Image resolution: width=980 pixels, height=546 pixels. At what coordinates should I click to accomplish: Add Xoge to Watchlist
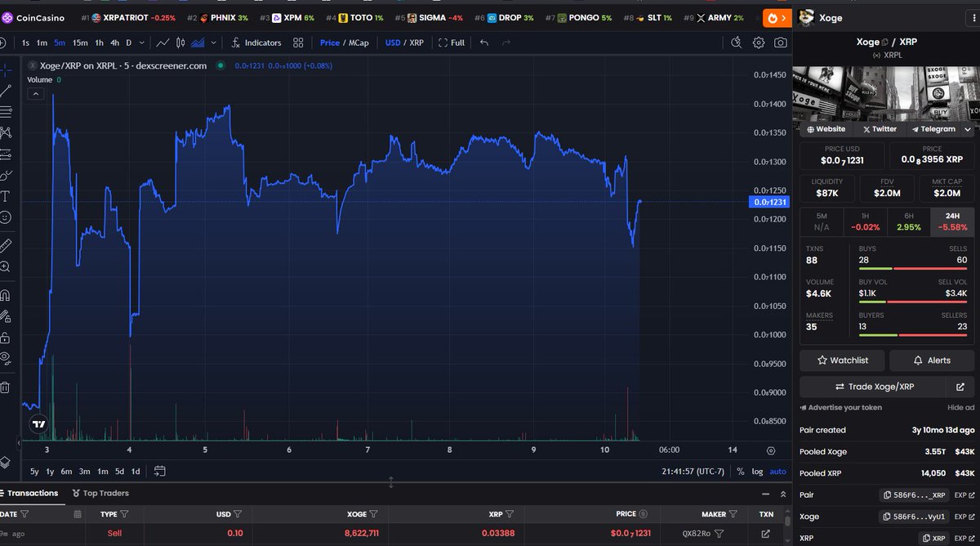842,360
